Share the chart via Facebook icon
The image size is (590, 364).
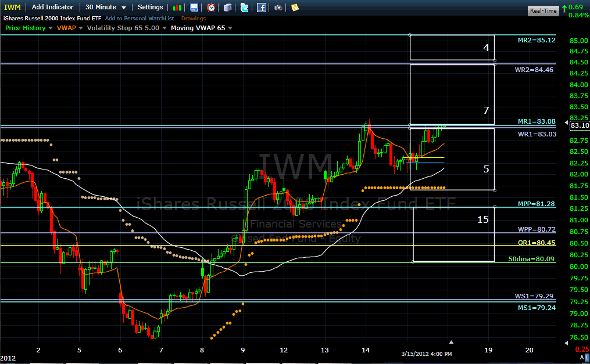point(261,8)
